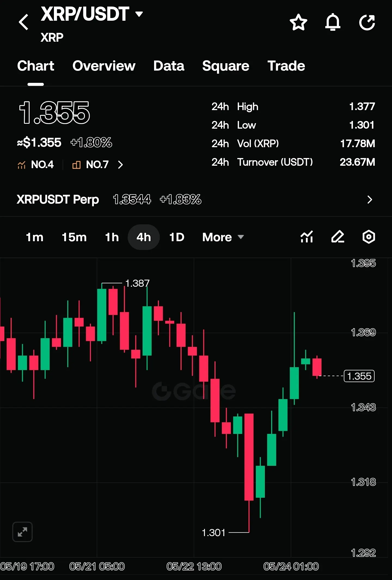Image resolution: width=392 pixels, height=580 pixels.
Task: Select the 1D timeframe
Action: 177,237
